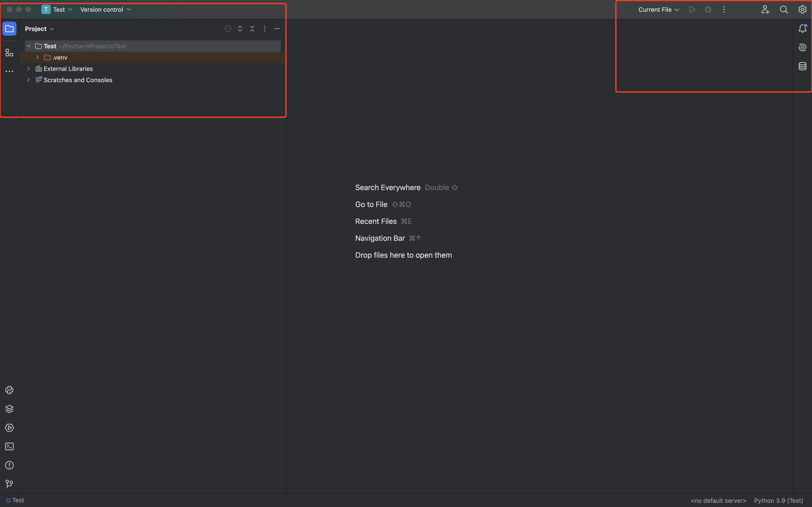Screen dimensions: 812x507
Task: Open the Python Console tool window
Action: 9,390
